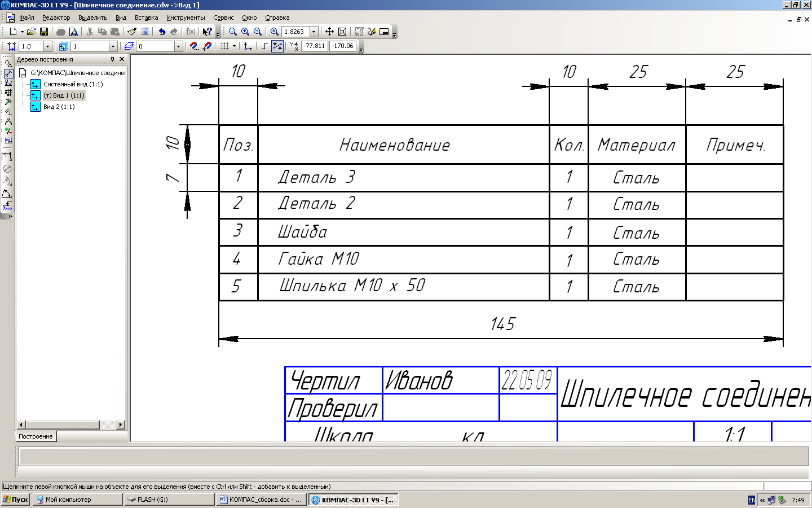Viewport: 812px width, 508px height.
Task: Select the Measurements compass panel icon
Action: click(x=8, y=121)
